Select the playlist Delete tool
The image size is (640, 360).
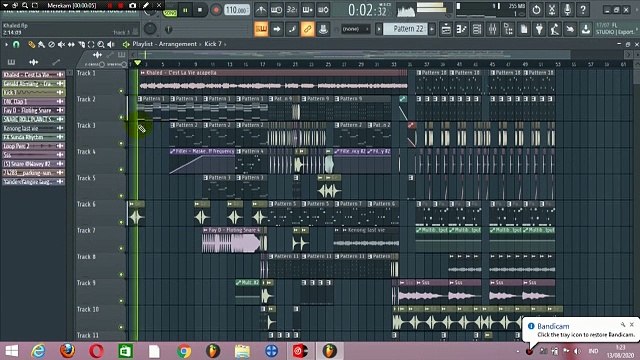(x=51, y=44)
